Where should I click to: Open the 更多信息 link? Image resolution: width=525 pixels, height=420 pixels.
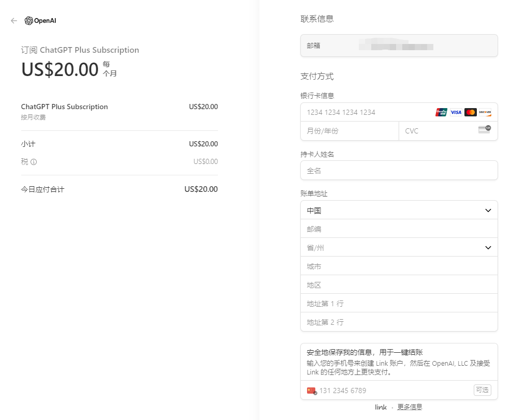[x=410, y=407]
